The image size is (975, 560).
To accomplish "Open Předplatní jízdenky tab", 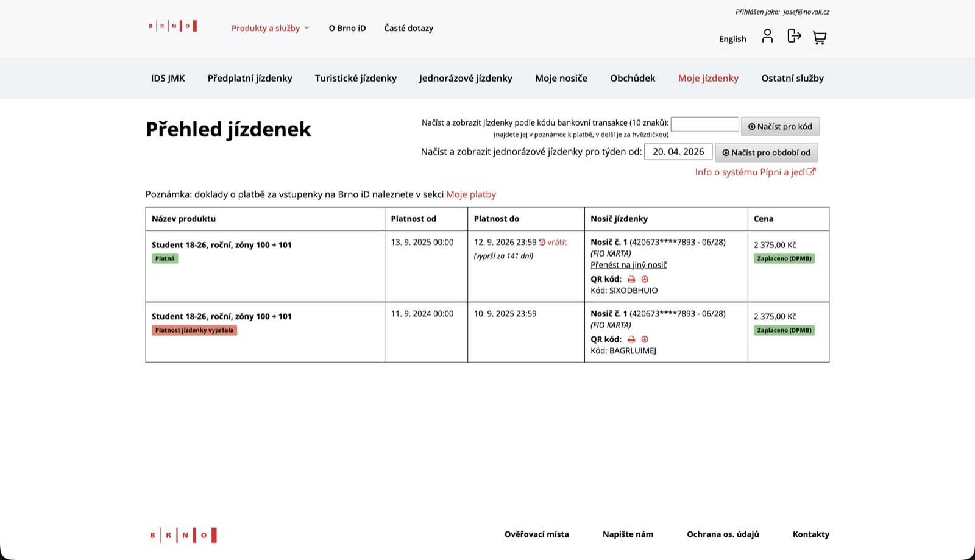I will coord(250,78).
